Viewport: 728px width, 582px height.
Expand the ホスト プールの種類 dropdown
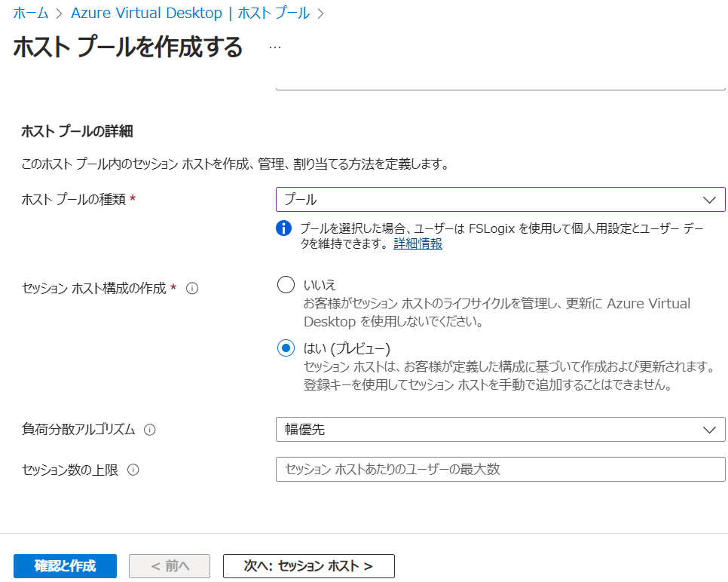500,200
